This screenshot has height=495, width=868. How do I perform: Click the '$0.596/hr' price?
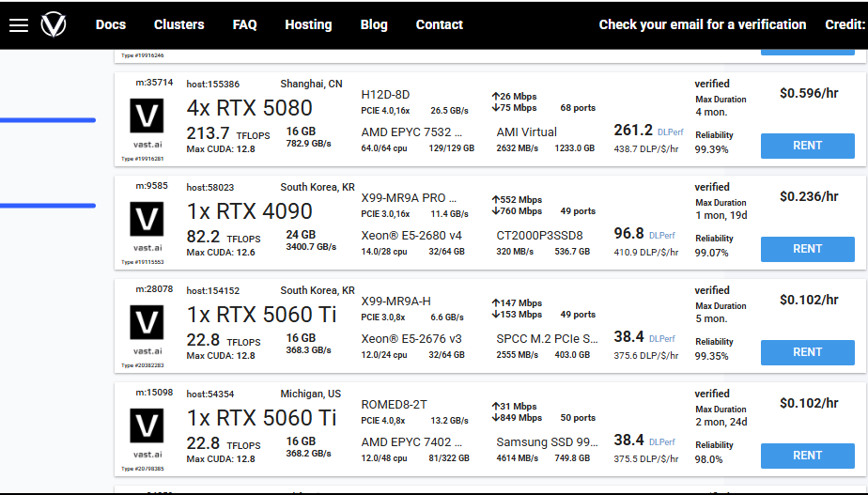pos(809,93)
